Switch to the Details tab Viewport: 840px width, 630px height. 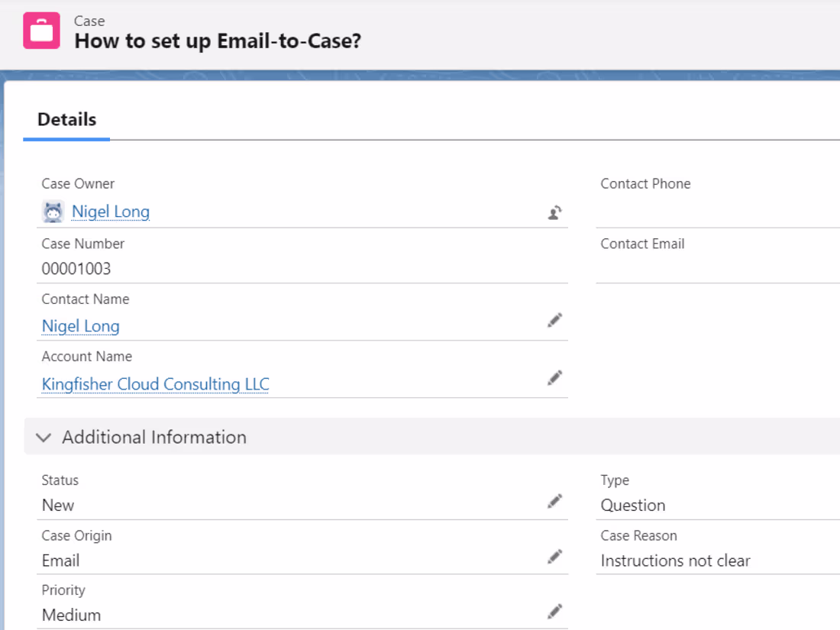[66, 119]
